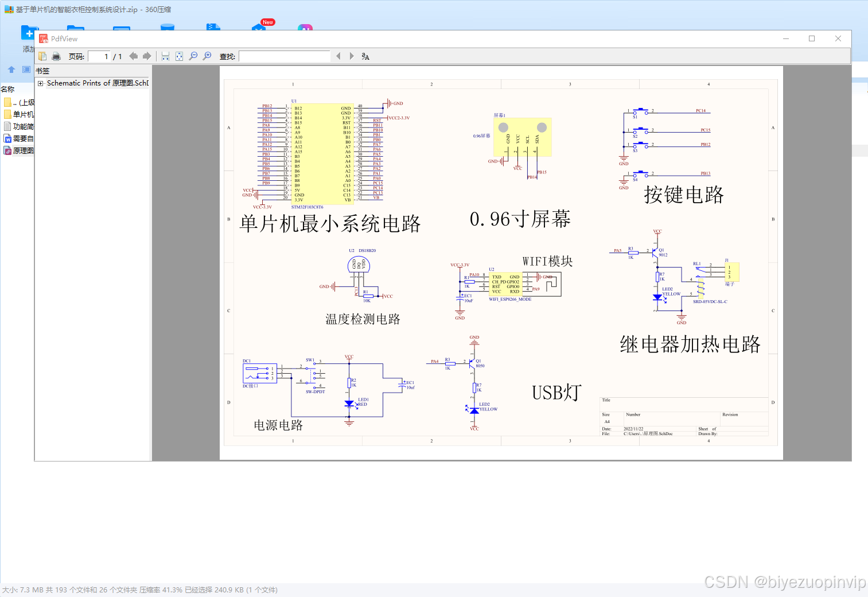Open the text copy tool in PdfView

(x=42, y=56)
